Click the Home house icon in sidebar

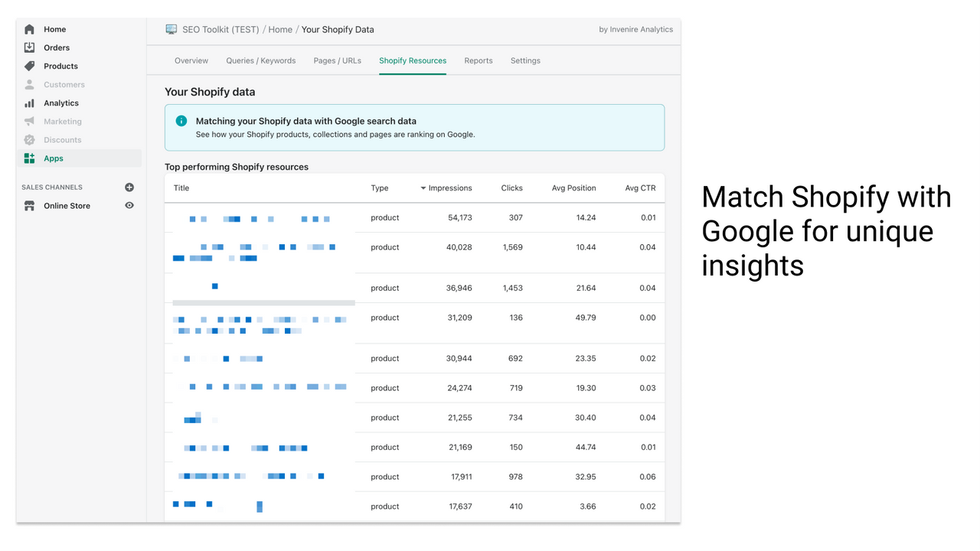29,29
